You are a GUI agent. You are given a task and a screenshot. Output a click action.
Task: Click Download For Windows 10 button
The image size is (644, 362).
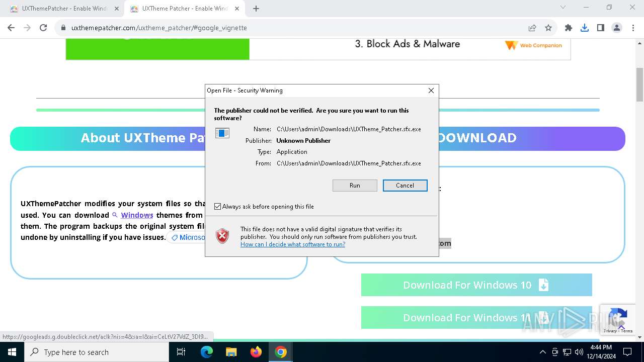click(476, 285)
